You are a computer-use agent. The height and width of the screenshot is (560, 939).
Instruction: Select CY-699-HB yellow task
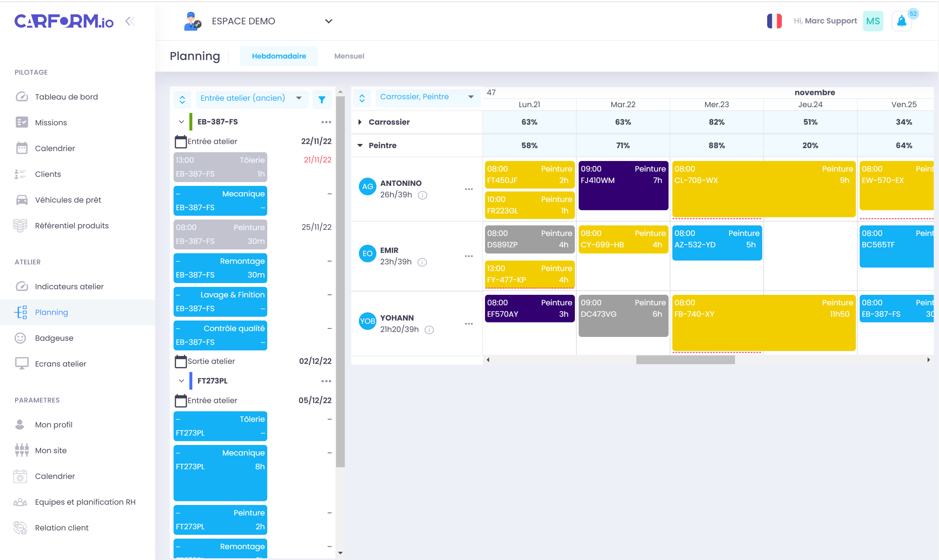tap(623, 240)
